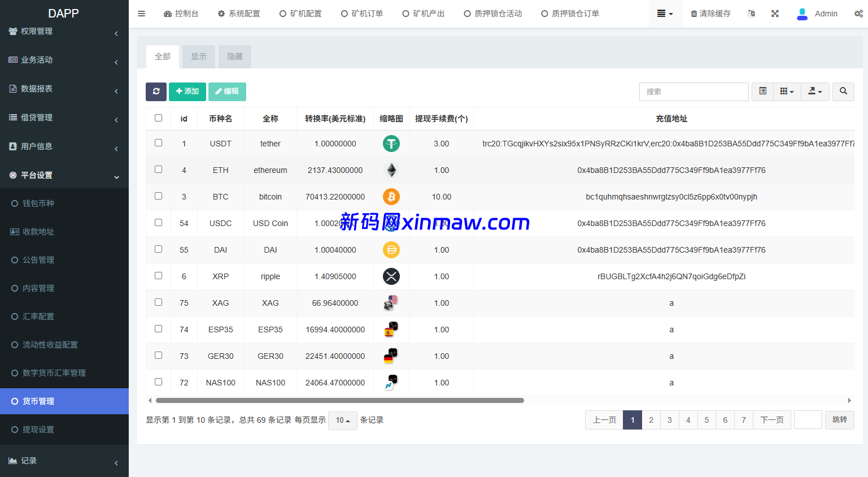Open the export data dropdown
Screen dimensions: 868x477
(815, 92)
